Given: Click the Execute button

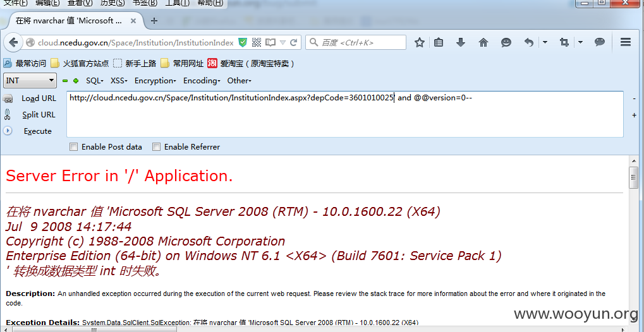Looking at the screenshot, I should pyautogui.click(x=37, y=131).
